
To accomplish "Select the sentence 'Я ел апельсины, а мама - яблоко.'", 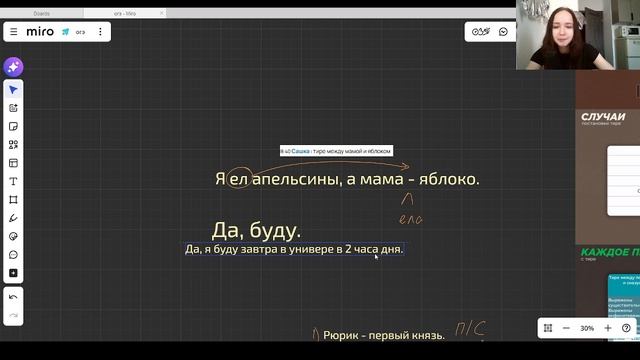I will tap(347, 179).
